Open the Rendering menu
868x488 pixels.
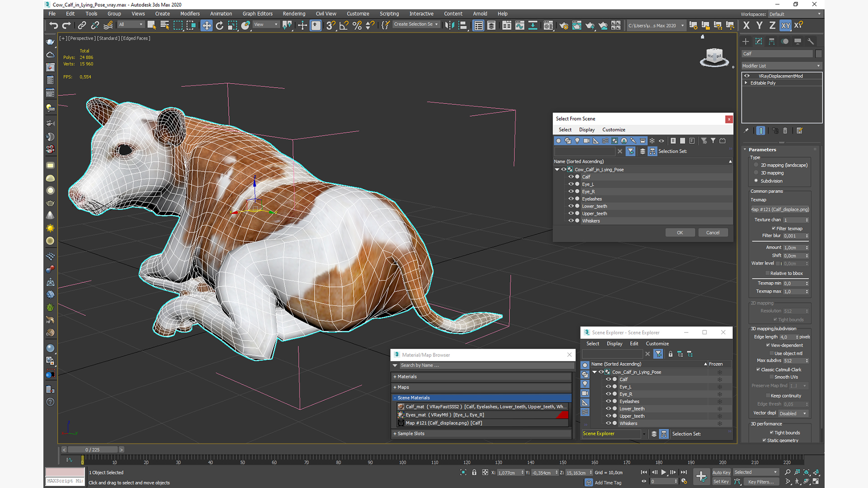point(294,14)
